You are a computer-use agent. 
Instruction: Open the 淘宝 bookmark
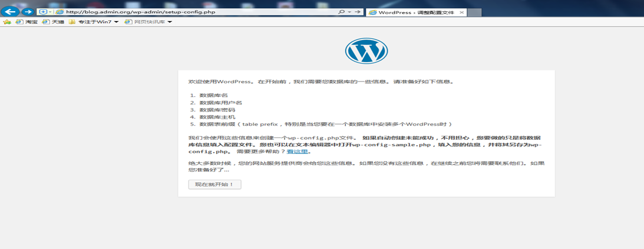[x=27, y=22]
